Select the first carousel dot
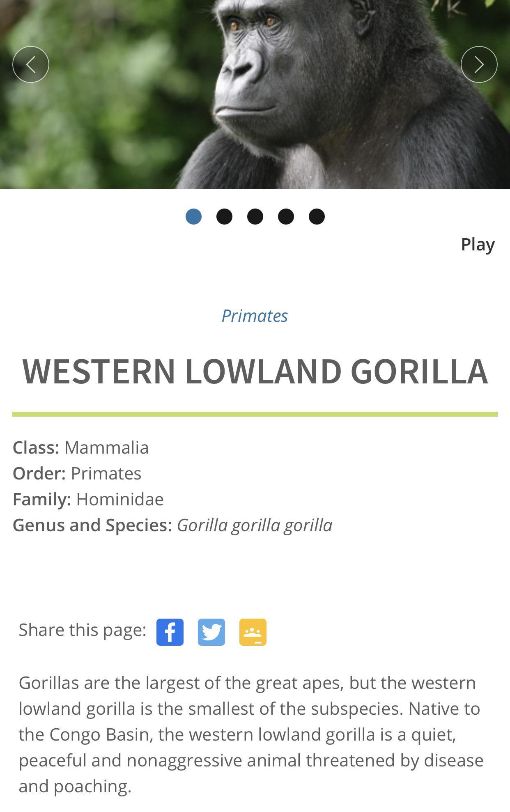Image resolution: width=510 pixels, height=812 pixels. [193, 216]
